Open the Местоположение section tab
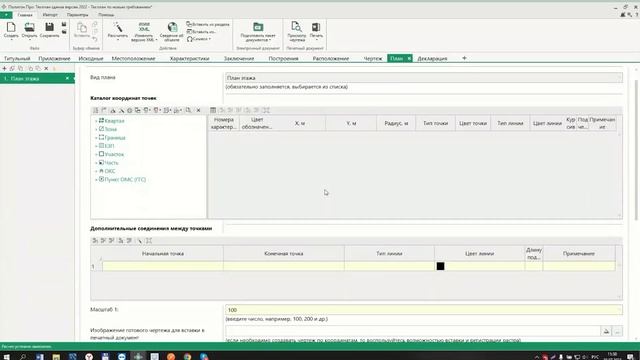 pos(133,59)
